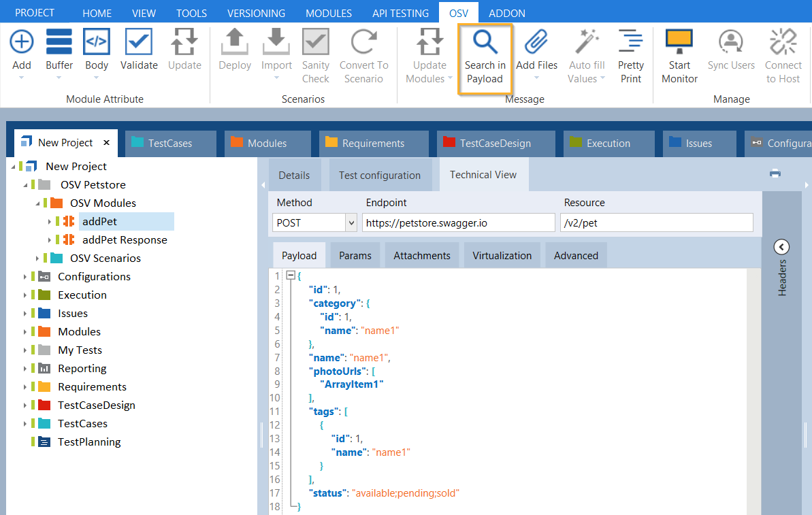This screenshot has width=812, height=515.
Task: Collapse the JSON root node in payload
Action: pyautogui.click(x=291, y=276)
